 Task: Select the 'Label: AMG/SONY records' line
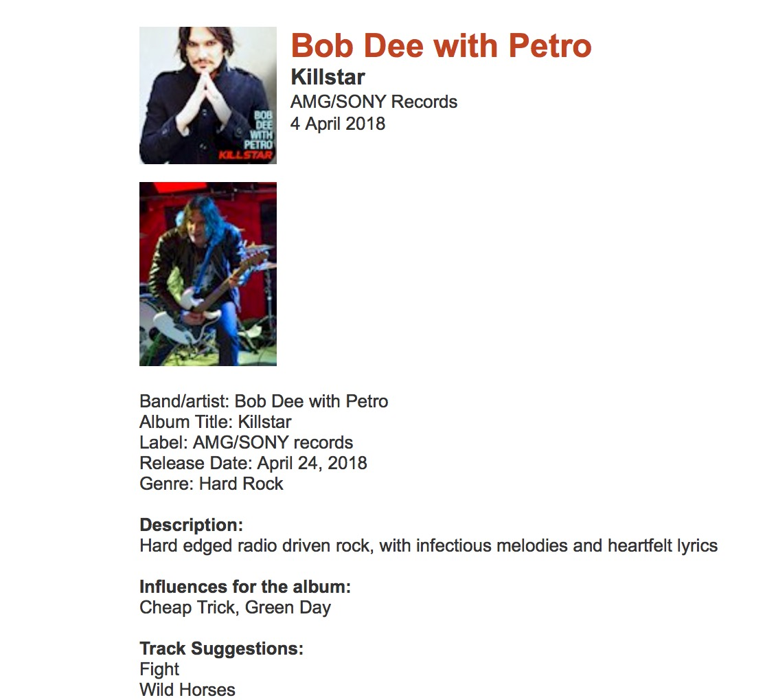(x=246, y=442)
